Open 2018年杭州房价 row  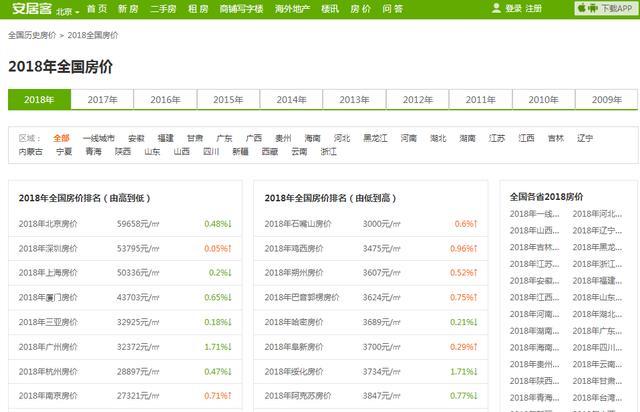[x=125, y=372]
